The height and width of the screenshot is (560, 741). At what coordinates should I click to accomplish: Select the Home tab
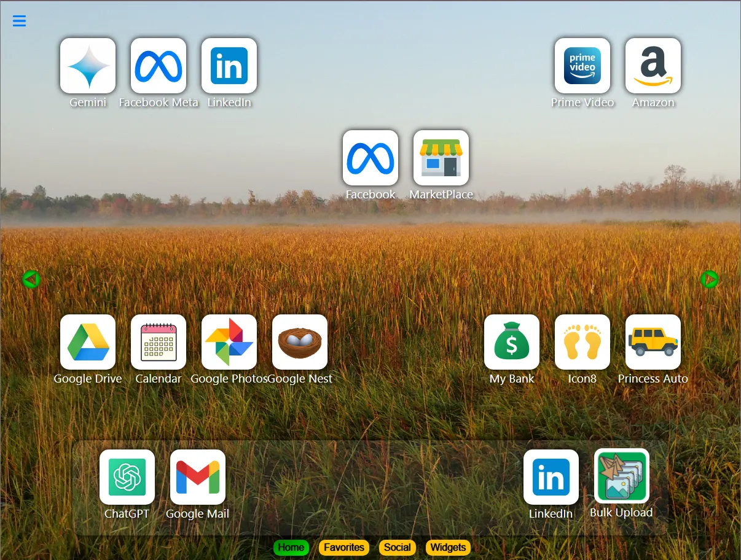click(x=291, y=548)
